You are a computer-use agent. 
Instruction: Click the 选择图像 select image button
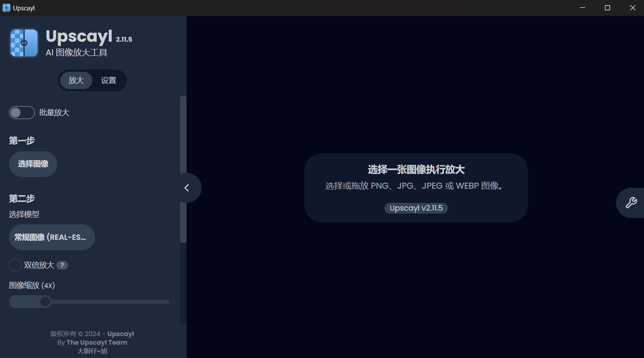click(x=33, y=164)
